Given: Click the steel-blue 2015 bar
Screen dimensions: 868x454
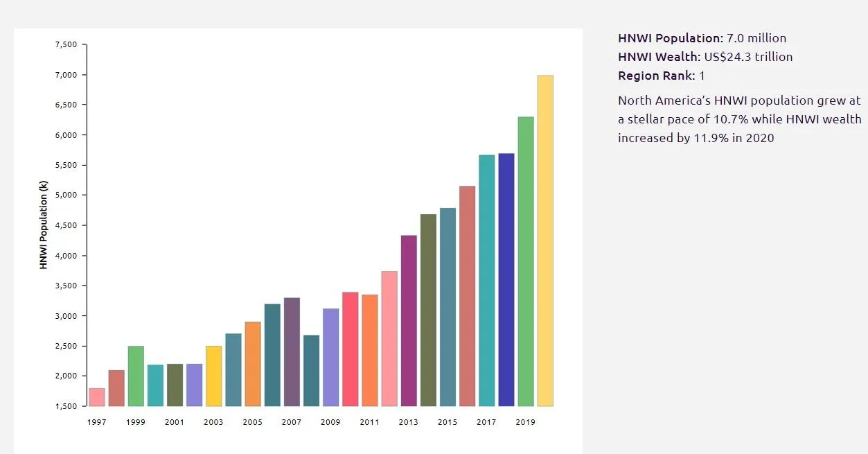Looking at the screenshot, I should point(448,306).
